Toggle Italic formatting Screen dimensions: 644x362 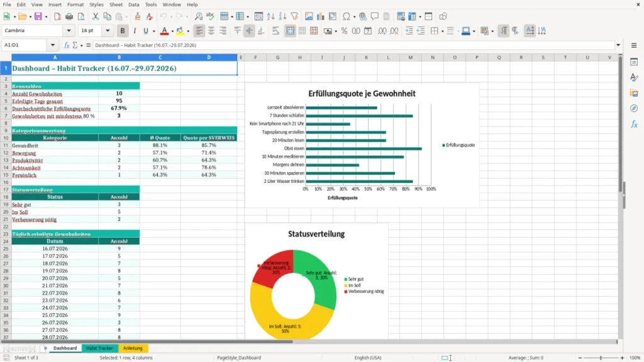point(135,31)
